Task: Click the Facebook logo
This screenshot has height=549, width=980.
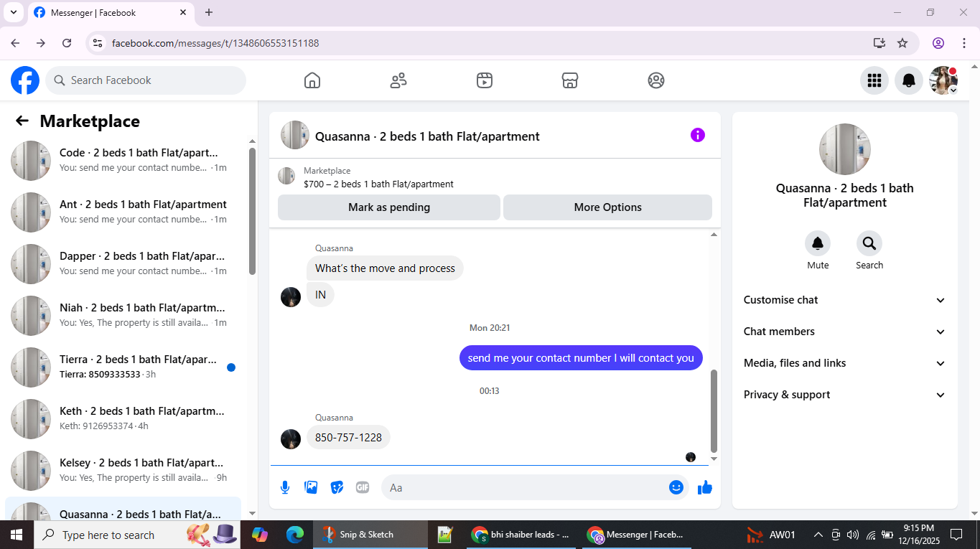Action: click(x=25, y=80)
